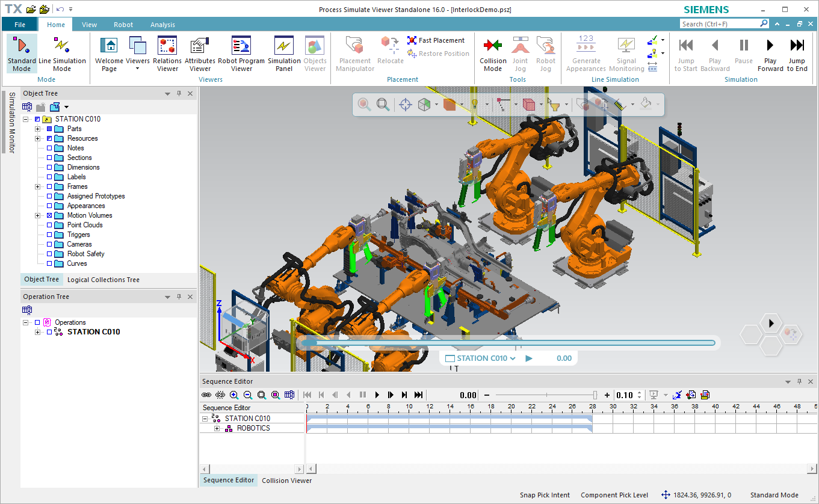The width and height of the screenshot is (819, 504).
Task: Toggle the Motion Volumes checkbox
Action: (49, 215)
